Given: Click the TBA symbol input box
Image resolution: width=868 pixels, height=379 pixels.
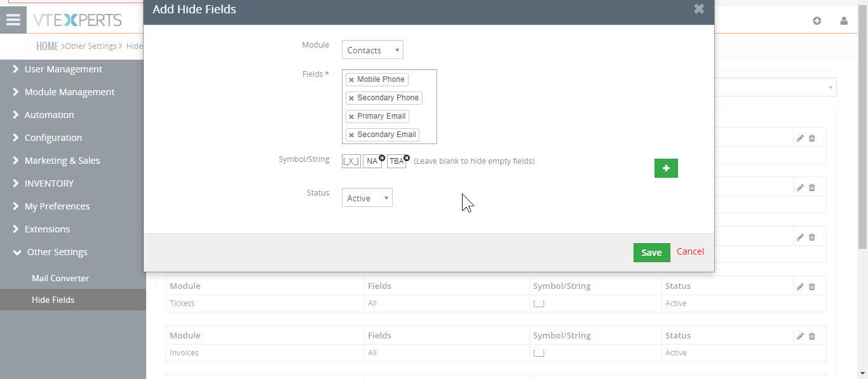Looking at the screenshot, I should (396, 161).
